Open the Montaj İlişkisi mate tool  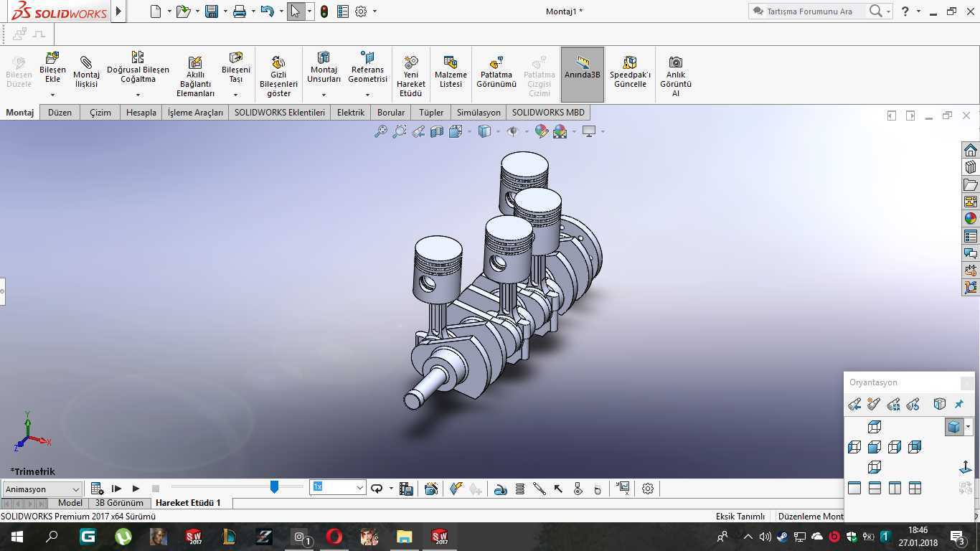(86, 72)
